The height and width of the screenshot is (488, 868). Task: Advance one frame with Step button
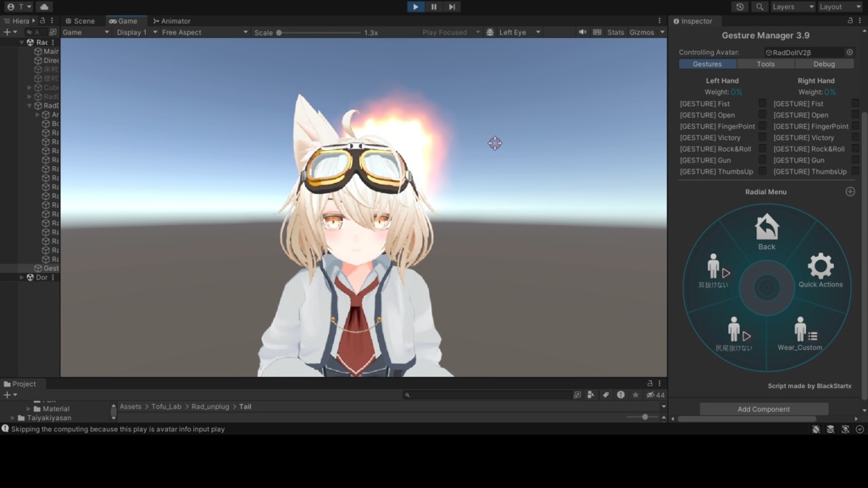coord(452,7)
